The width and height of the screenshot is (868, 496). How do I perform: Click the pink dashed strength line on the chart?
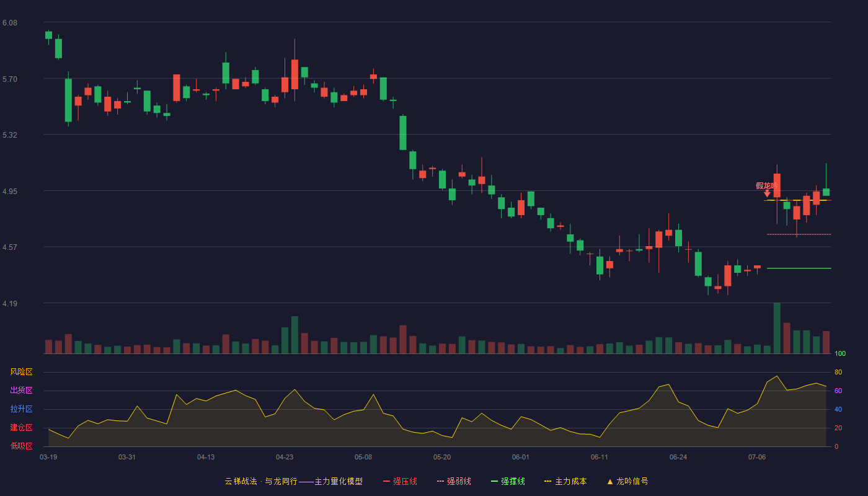[799, 234]
